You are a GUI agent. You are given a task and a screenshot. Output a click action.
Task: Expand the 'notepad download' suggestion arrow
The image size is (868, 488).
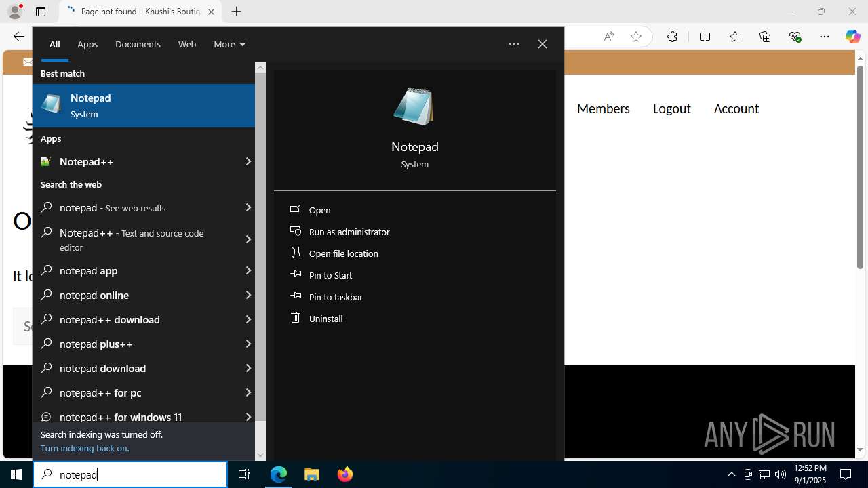click(x=248, y=368)
